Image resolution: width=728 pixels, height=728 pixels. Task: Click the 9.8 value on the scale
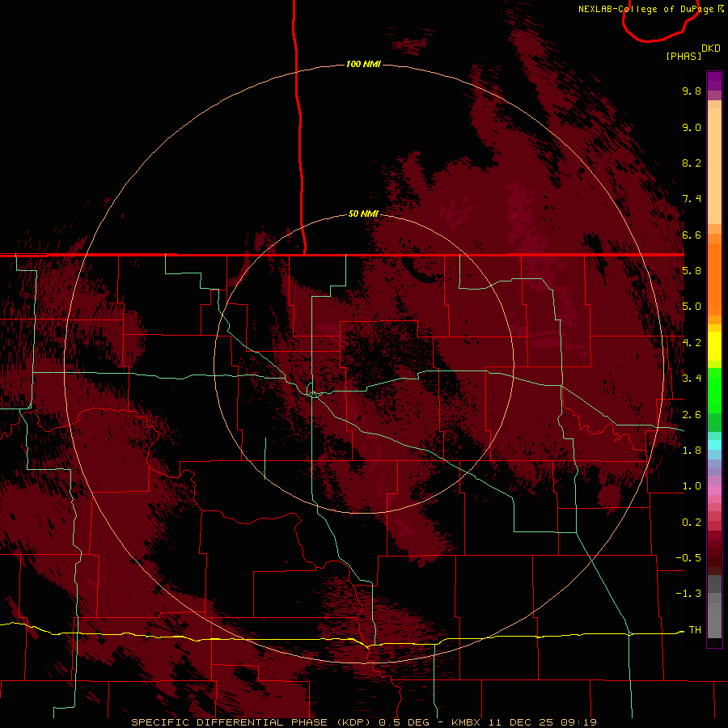point(692,91)
